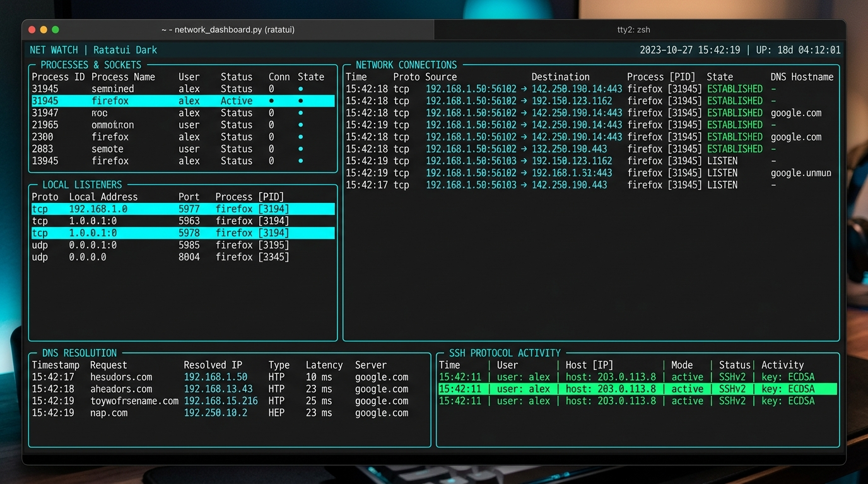Click destination 132.250.190.443 in connections
Viewport: 868px width, 484px height.
(570, 149)
